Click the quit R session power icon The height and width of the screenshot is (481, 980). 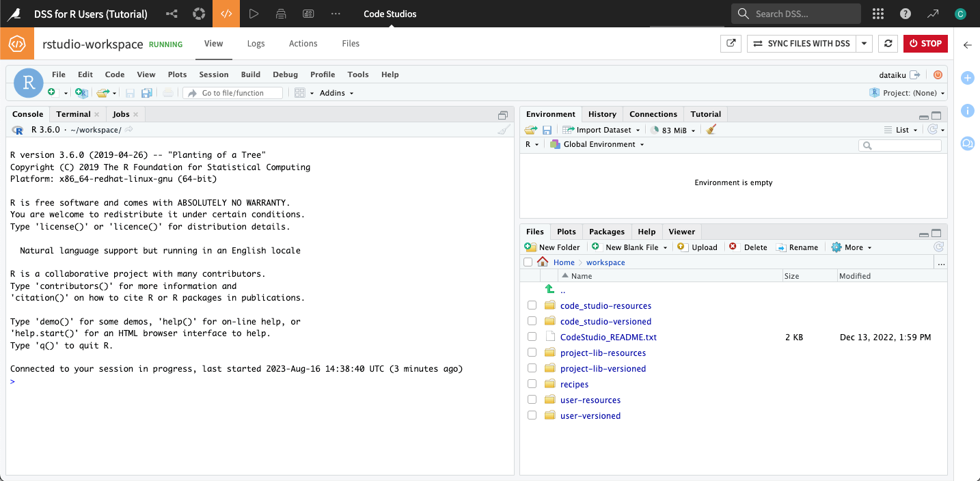click(x=938, y=74)
